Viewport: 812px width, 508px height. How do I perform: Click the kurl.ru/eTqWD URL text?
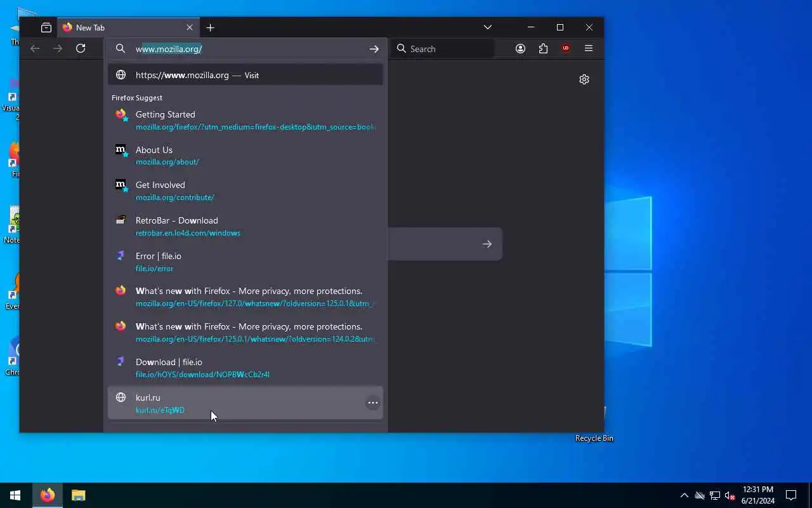pyautogui.click(x=160, y=410)
